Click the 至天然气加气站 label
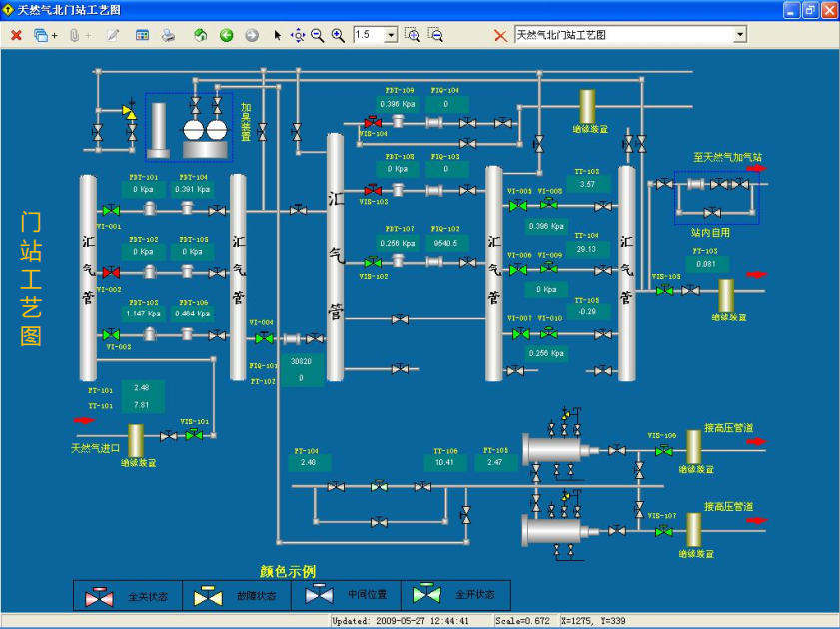The height and width of the screenshot is (629, 840). (727, 157)
